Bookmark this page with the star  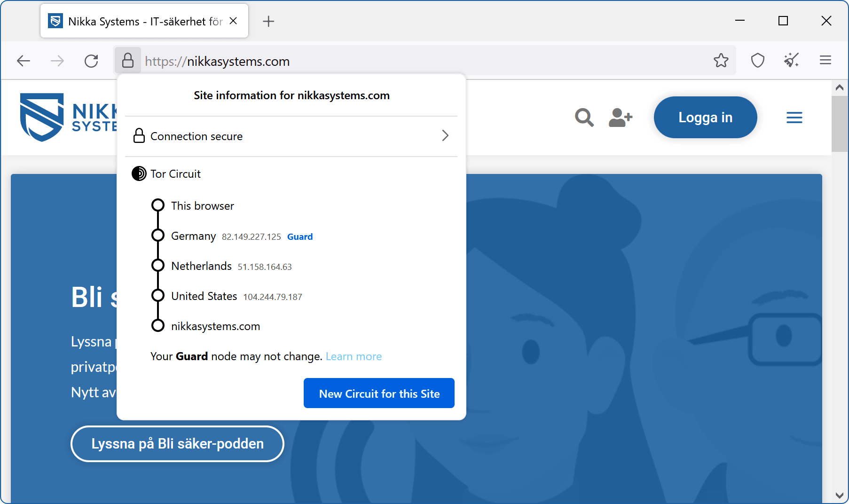[x=721, y=60]
